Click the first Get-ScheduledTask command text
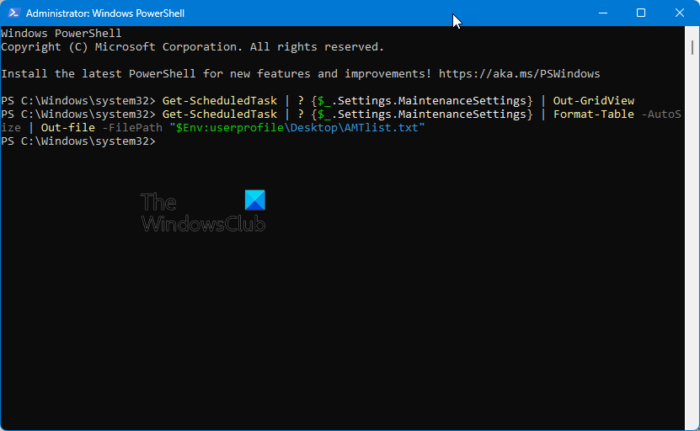The width and height of the screenshot is (700, 431). click(220, 100)
